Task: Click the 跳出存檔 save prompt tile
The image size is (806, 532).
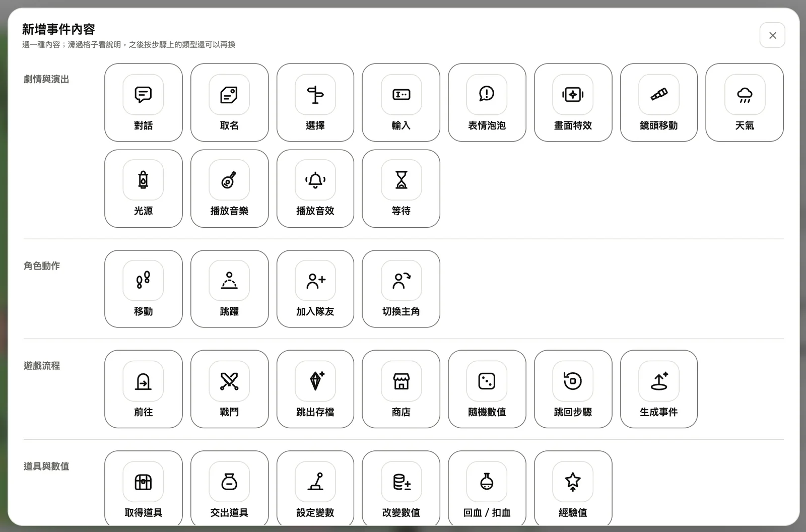Action: [315, 389]
